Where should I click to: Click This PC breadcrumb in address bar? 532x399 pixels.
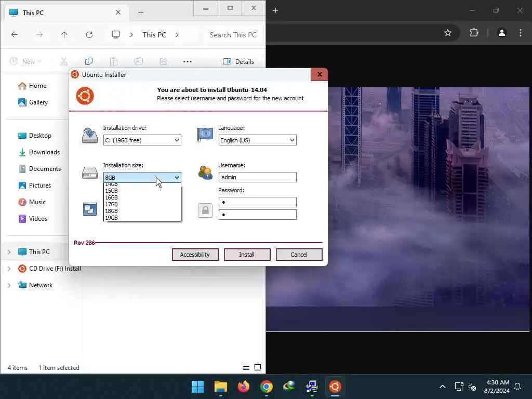pos(154,35)
